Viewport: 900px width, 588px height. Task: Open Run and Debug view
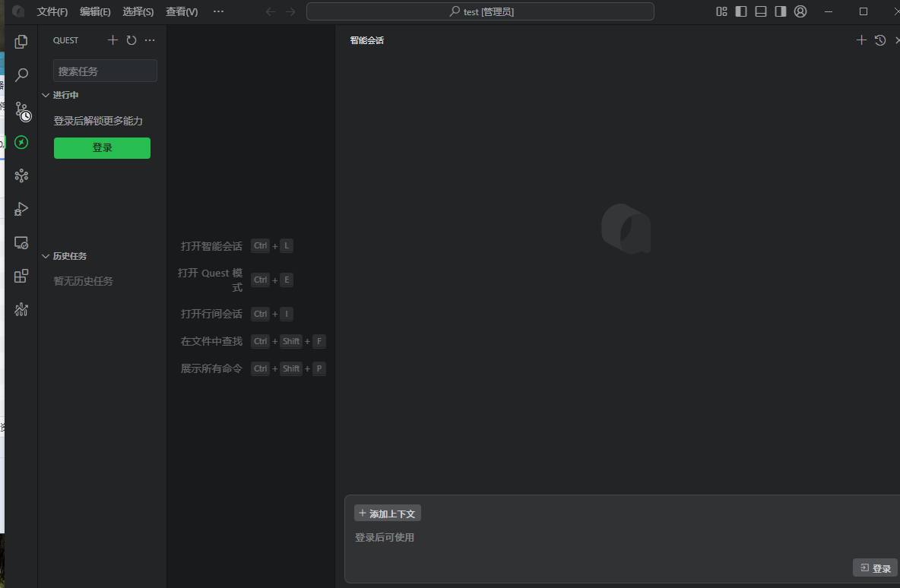(21, 209)
